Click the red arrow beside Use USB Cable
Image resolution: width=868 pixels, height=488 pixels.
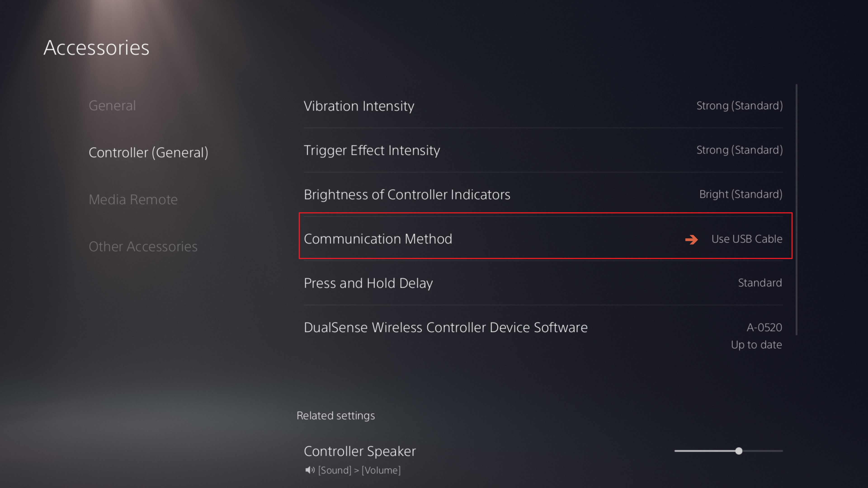click(691, 239)
